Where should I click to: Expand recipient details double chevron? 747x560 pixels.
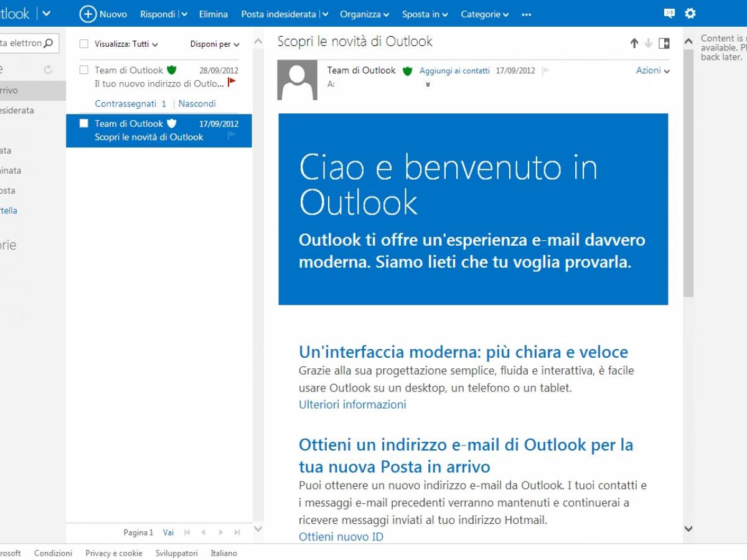(428, 85)
